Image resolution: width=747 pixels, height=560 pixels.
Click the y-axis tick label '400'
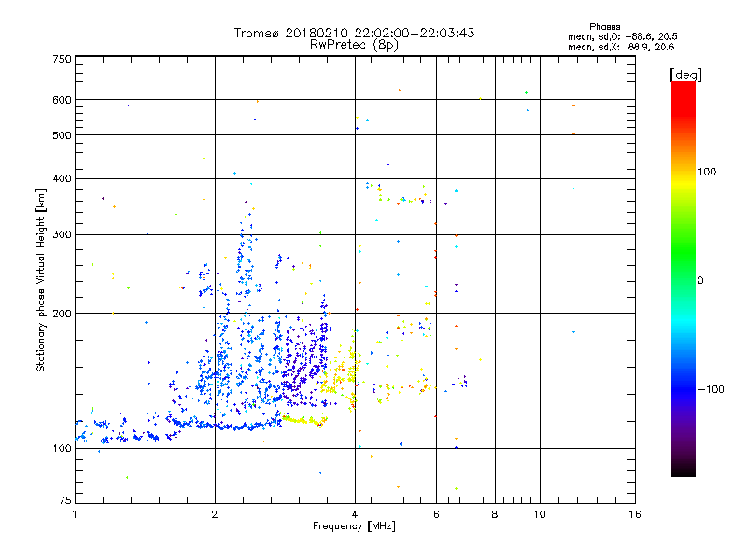coord(62,178)
